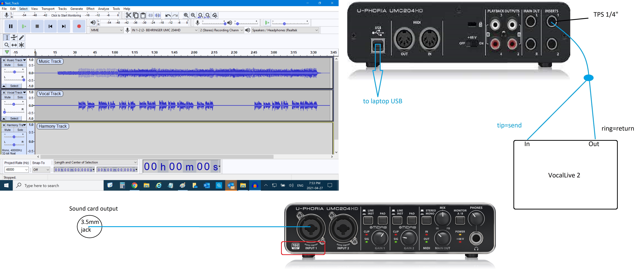Click the red Record button
644x269 pixels.
coord(79,26)
